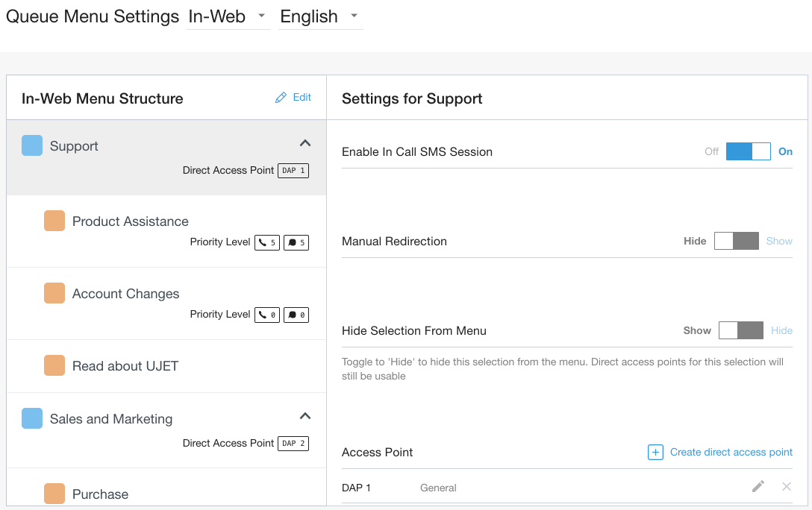Collapse the Sales and Marketing section
812x510 pixels.
[304, 416]
